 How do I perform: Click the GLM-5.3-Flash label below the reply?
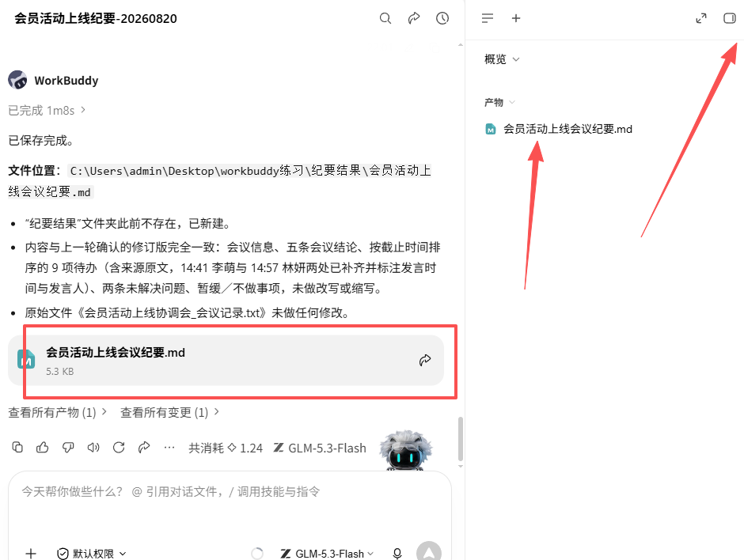[320, 448]
